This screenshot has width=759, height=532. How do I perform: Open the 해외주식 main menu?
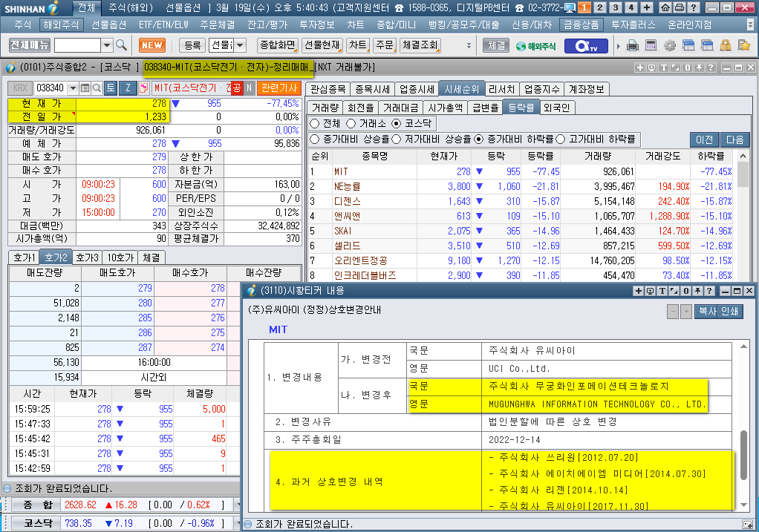coord(60,24)
